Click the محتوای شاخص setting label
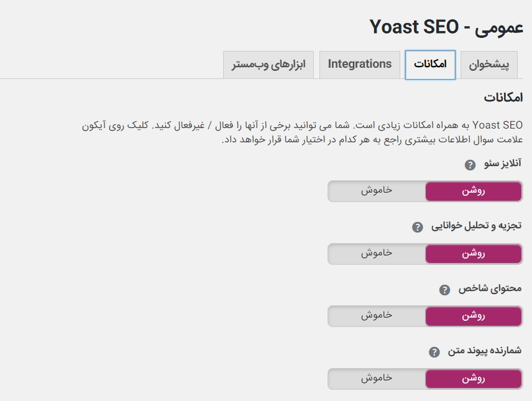 click(490, 289)
